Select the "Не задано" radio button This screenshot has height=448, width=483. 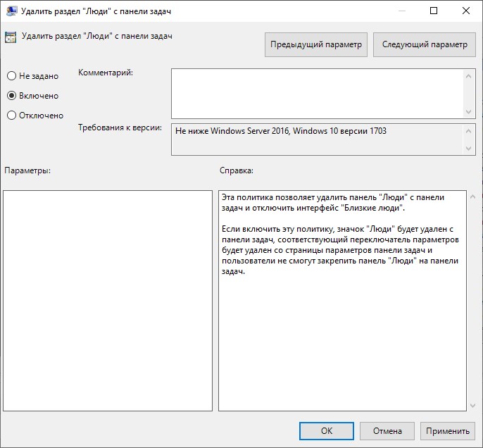[11, 76]
